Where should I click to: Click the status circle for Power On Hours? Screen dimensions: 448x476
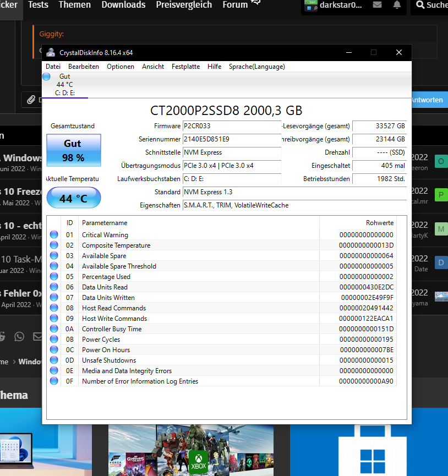[x=54, y=350]
